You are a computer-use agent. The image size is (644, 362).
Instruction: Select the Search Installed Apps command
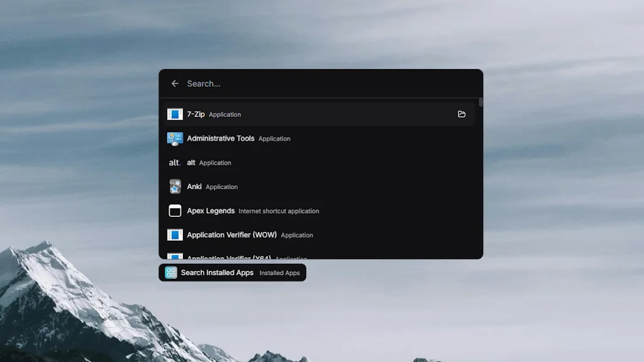216,272
